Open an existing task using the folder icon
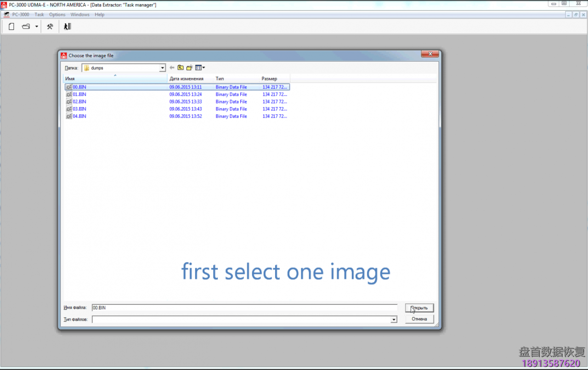 coord(26,27)
